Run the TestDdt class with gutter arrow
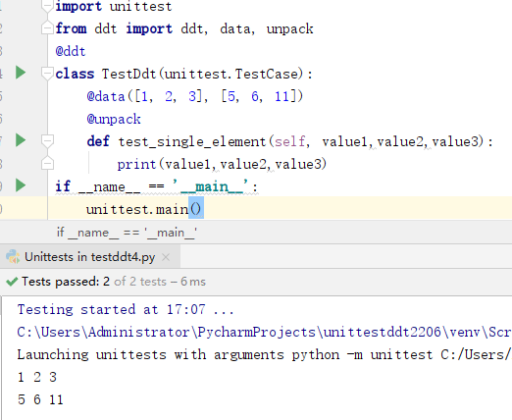The image size is (512, 420). [21, 73]
